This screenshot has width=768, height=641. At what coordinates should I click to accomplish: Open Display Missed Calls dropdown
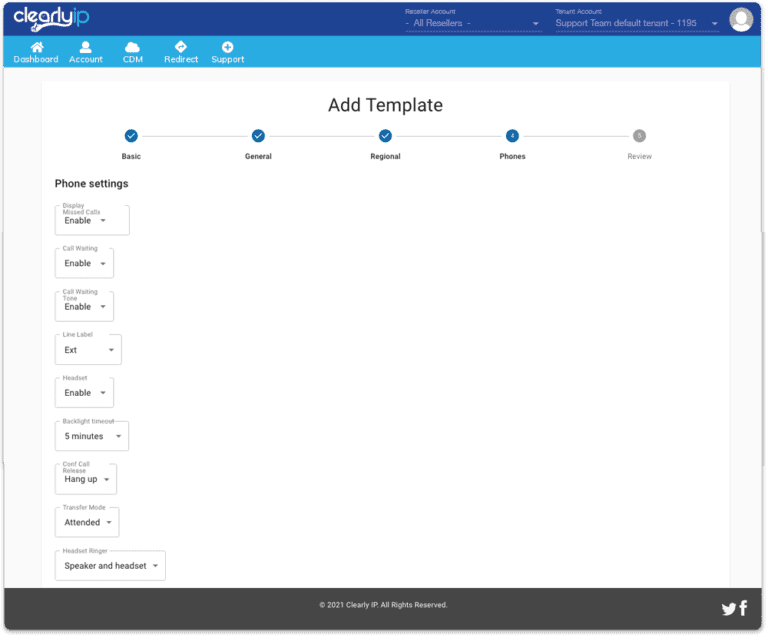92,220
